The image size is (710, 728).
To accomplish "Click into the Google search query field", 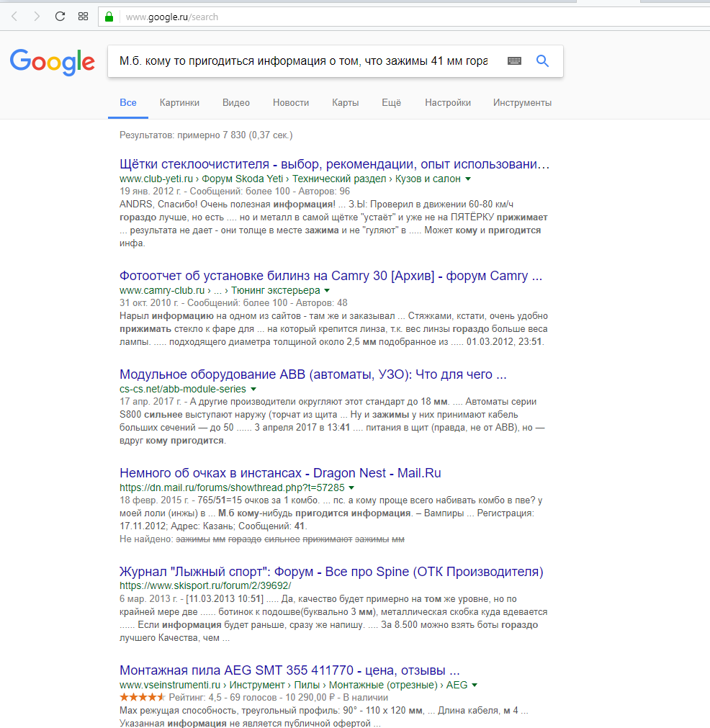I will click(x=302, y=61).
